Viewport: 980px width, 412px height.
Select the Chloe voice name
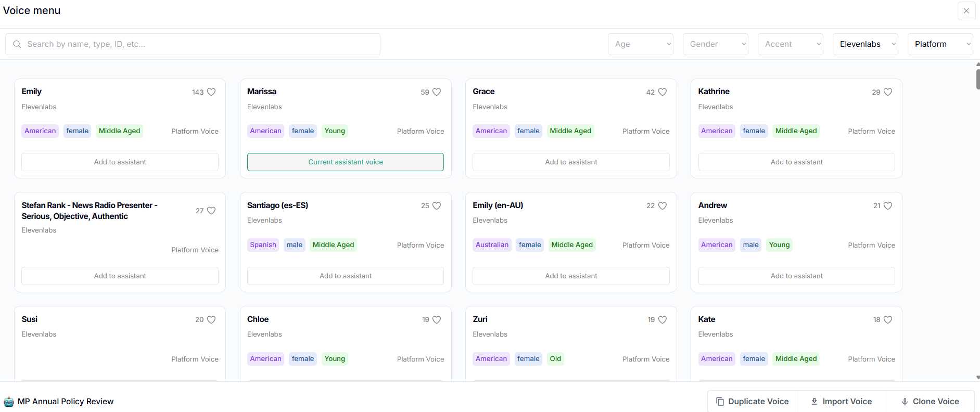258,319
